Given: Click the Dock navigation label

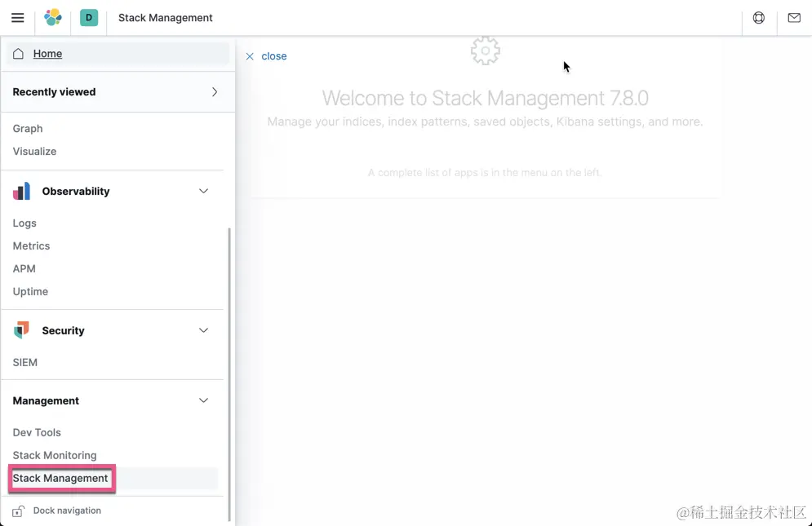Looking at the screenshot, I should coord(67,511).
